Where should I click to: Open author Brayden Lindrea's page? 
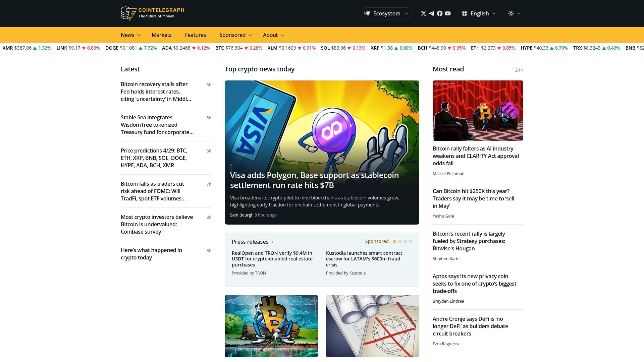448,301
